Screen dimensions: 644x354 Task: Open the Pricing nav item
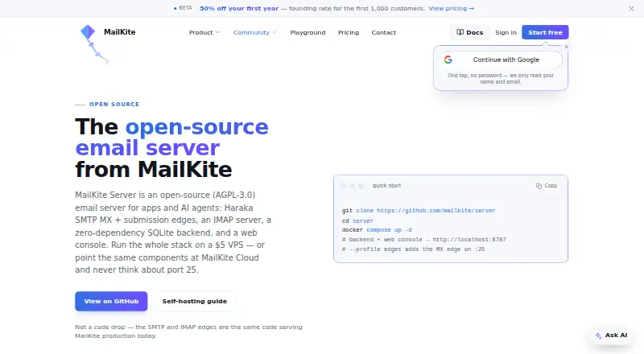point(349,32)
